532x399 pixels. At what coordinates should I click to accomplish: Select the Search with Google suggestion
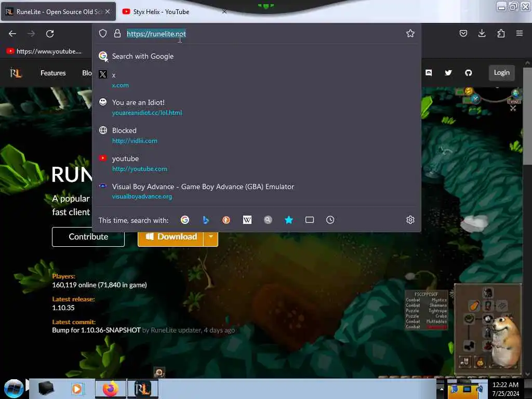pos(256,56)
